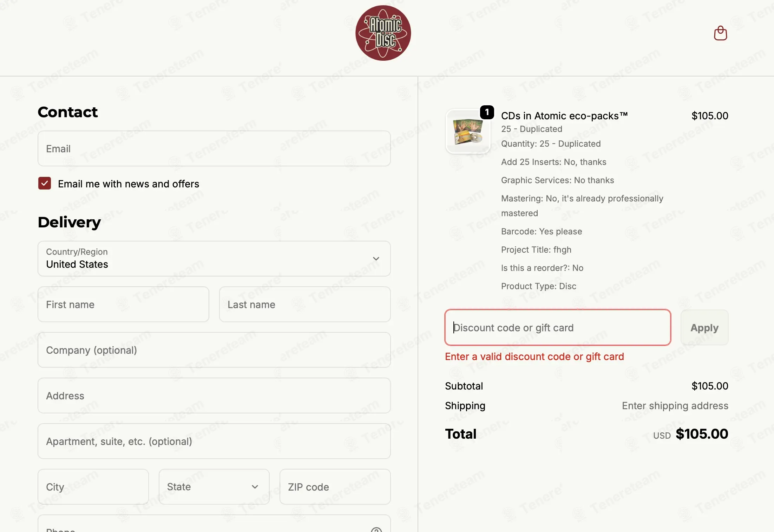Click the Barcode: Yes please line
Screen dimensions: 774x532
[541, 231]
